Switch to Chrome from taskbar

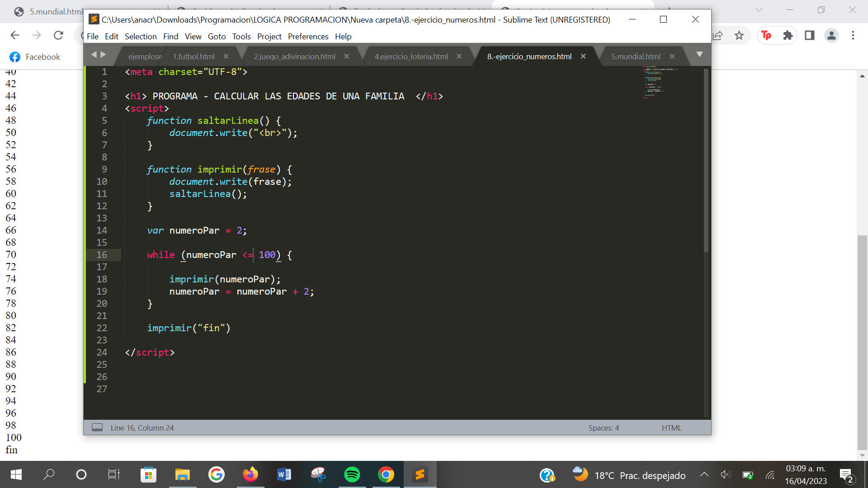point(386,475)
